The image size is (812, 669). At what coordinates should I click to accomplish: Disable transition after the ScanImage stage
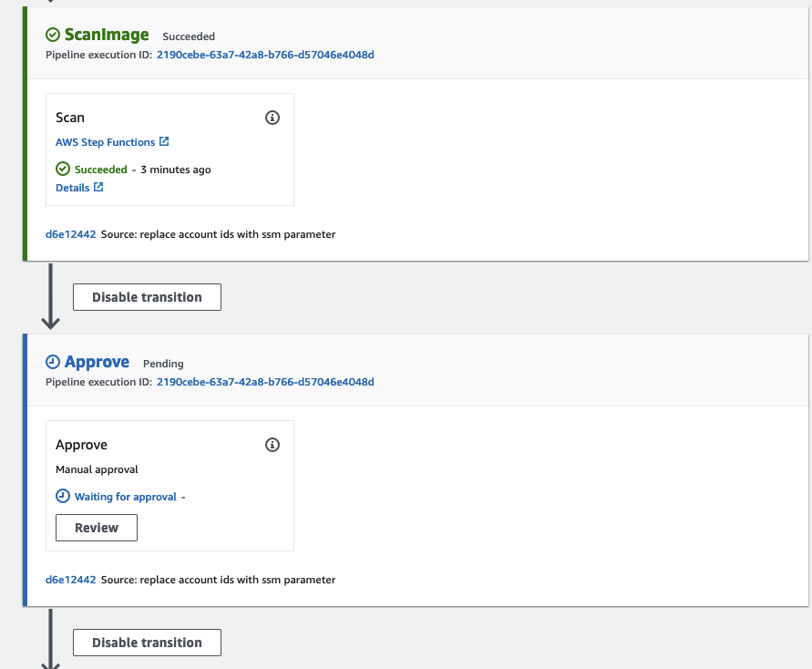pyautogui.click(x=147, y=296)
